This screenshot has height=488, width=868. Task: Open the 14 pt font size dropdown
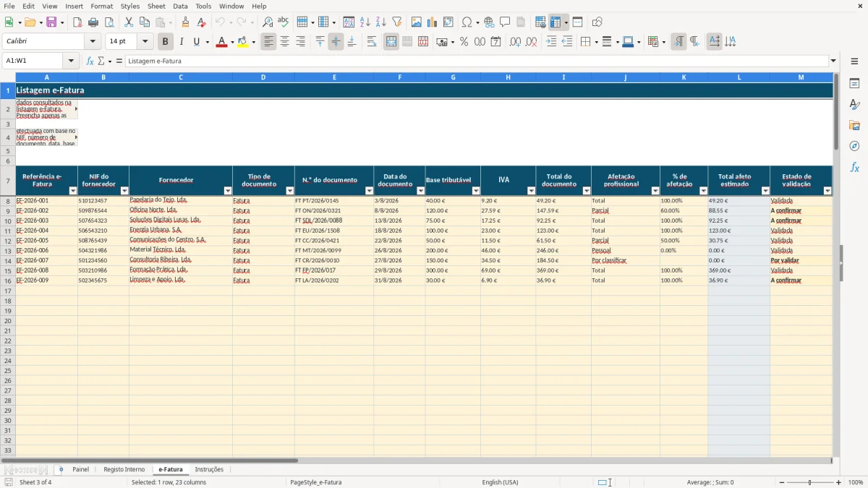click(145, 42)
